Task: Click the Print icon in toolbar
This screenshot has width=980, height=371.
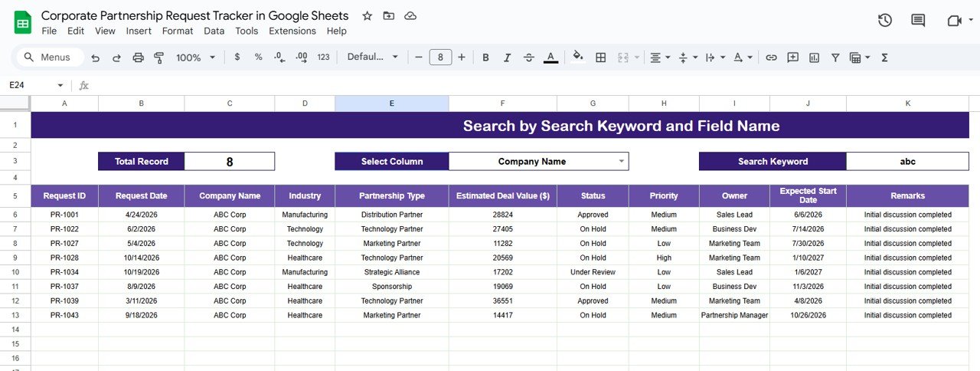Action: [139, 57]
